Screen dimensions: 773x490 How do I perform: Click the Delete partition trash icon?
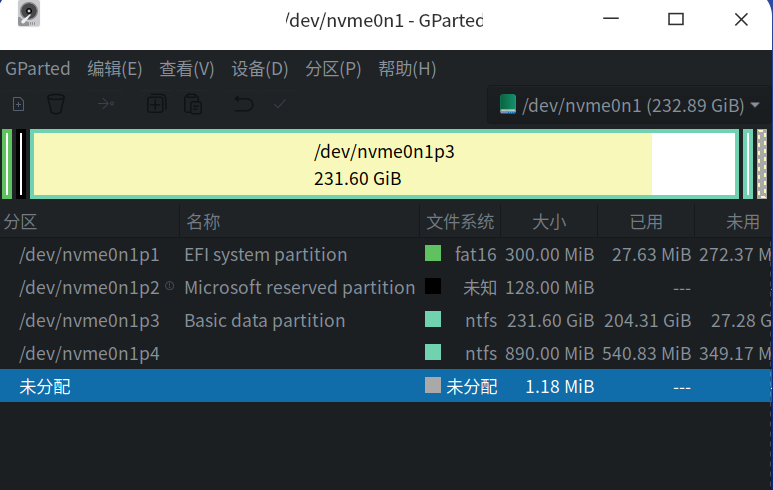pos(56,103)
